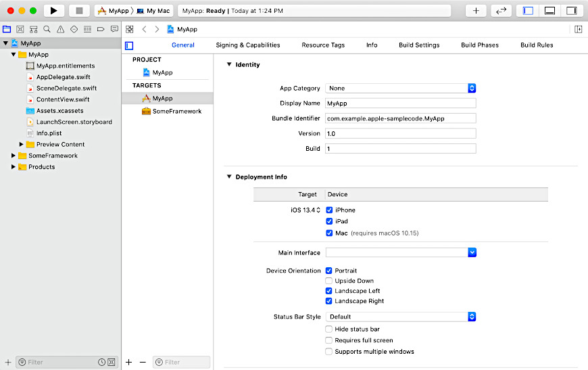The width and height of the screenshot is (588, 370).
Task: Show the Source Control navigator
Action: pos(20,29)
